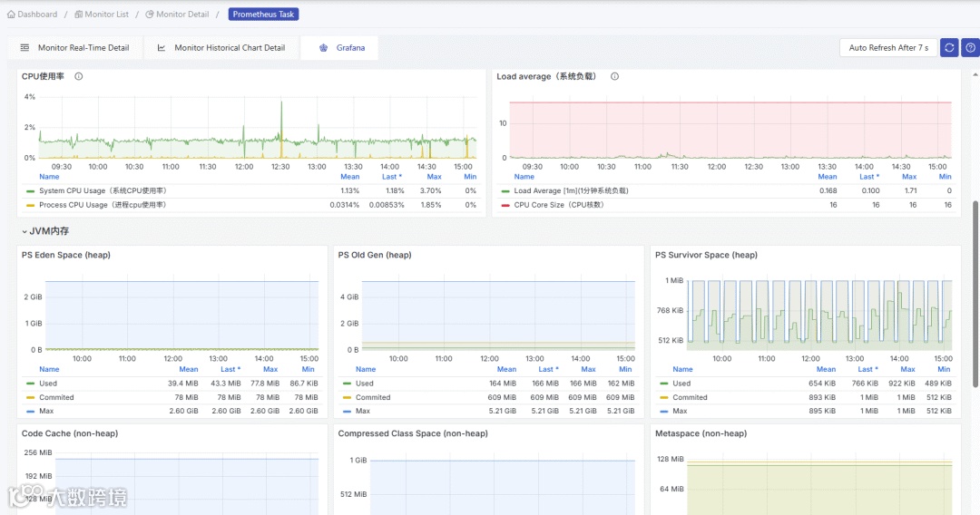
Task: Sort the CPU legend by Last column
Action: click(392, 177)
